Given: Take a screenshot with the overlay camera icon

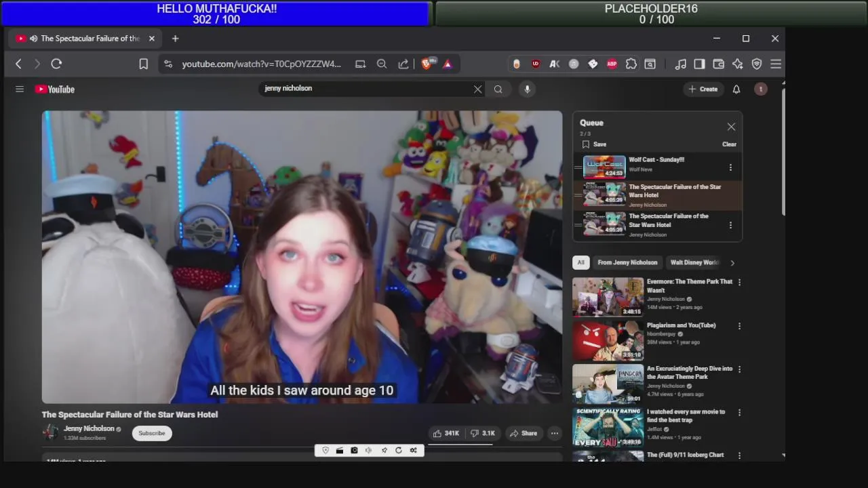Looking at the screenshot, I should (354, 451).
